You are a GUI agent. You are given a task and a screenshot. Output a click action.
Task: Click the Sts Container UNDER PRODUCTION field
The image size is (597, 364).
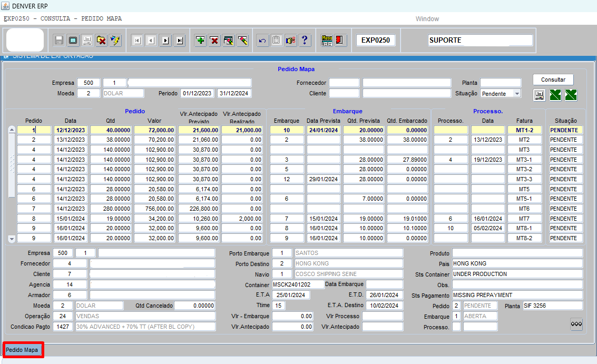click(517, 274)
